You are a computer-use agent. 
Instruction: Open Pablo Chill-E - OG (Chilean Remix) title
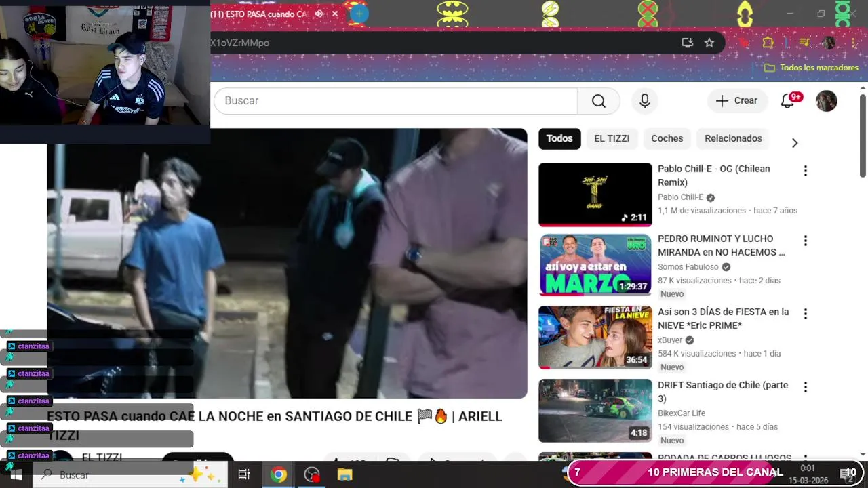pyautogui.click(x=714, y=176)
